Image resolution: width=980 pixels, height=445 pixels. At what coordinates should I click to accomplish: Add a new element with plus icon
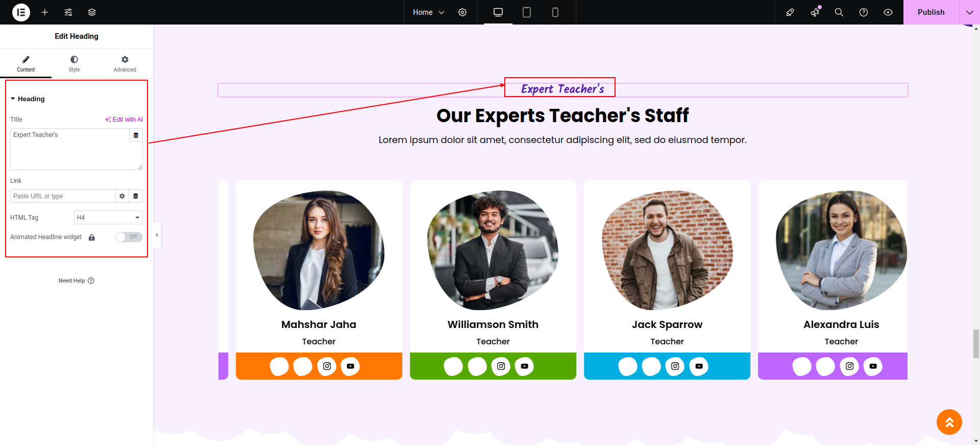point(45,12)
